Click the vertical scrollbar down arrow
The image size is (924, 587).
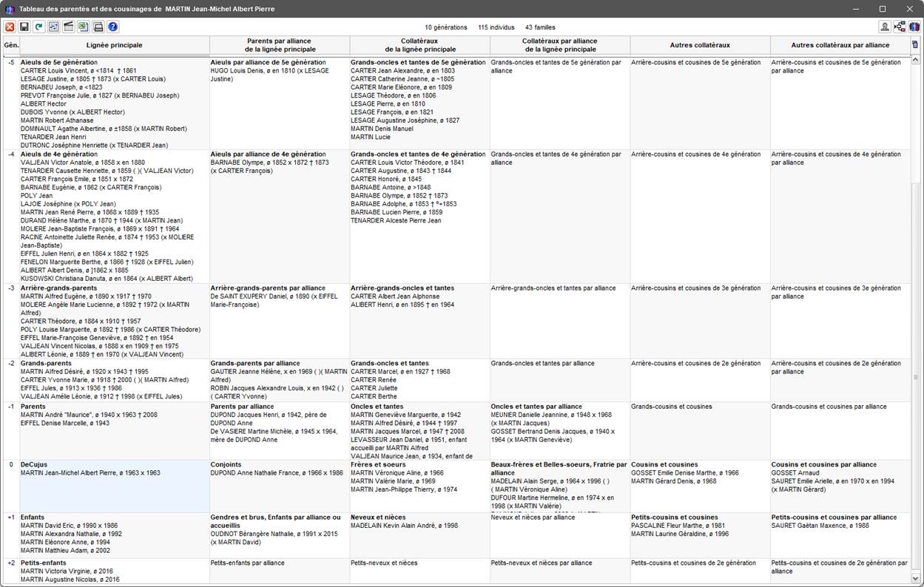(x=915, y=579)
